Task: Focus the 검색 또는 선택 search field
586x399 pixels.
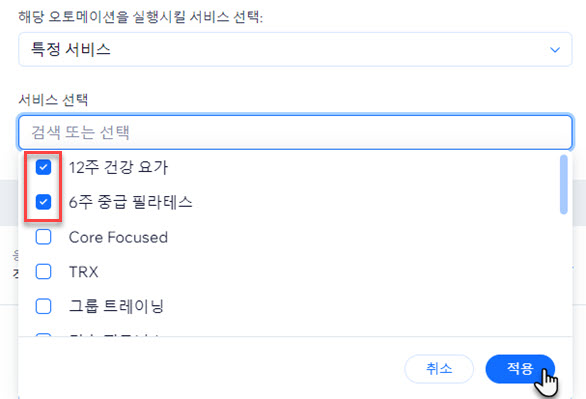Action: 295,132
